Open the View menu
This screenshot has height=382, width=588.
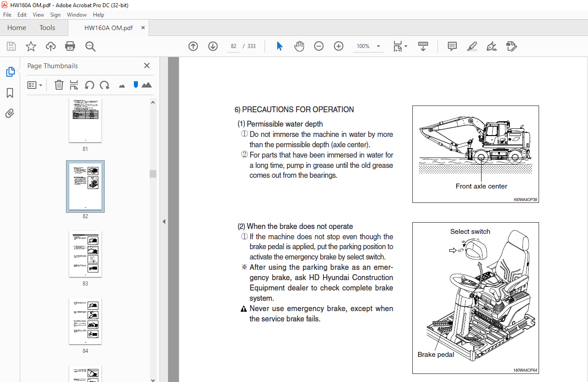pos(39,15)
